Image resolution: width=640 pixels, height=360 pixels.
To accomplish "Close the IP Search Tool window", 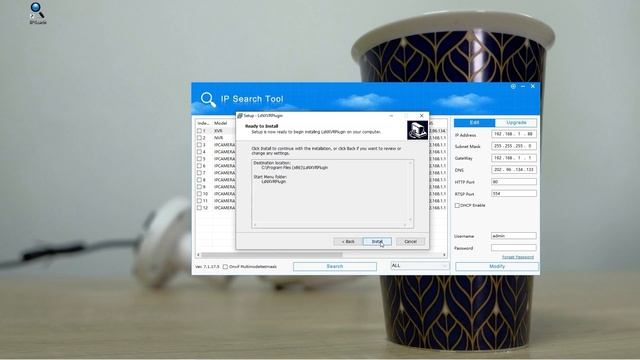I will click(533, 86).
